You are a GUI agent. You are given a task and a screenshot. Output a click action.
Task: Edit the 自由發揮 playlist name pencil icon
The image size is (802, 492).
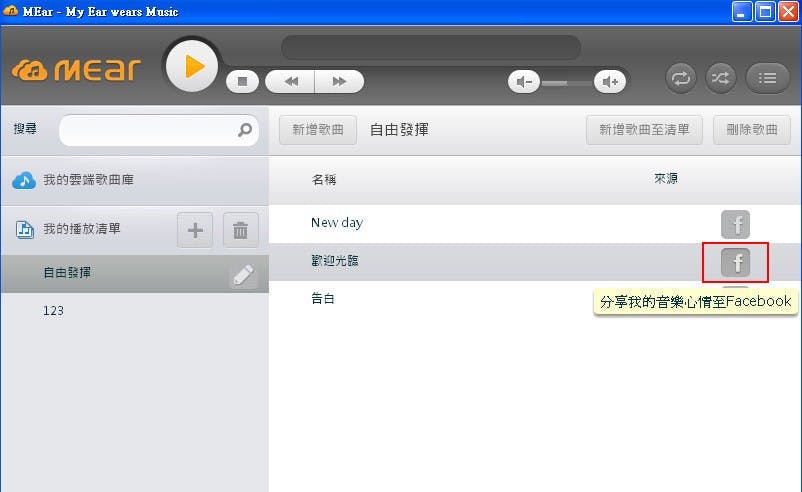243,276
